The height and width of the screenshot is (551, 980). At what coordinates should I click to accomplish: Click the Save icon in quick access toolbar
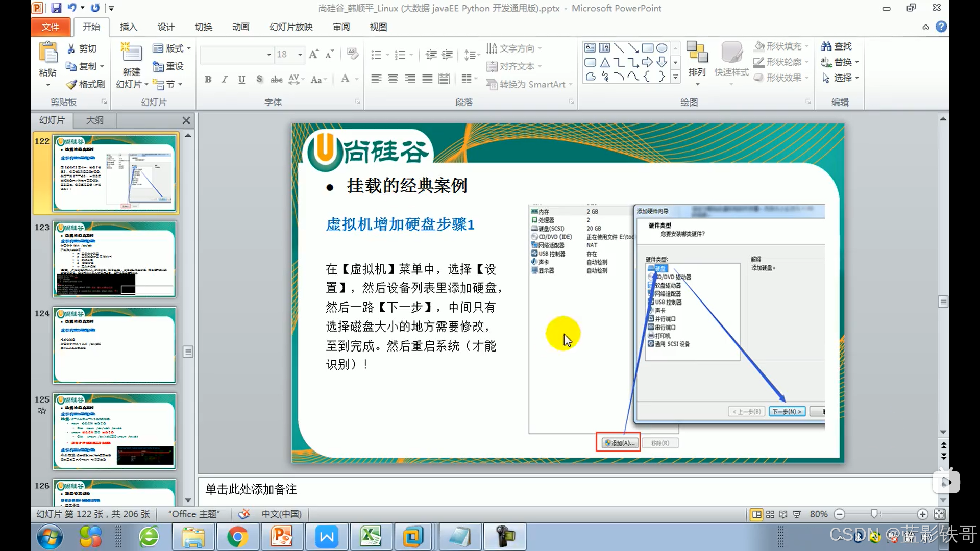pyautogui.click(x=56, y=8)
